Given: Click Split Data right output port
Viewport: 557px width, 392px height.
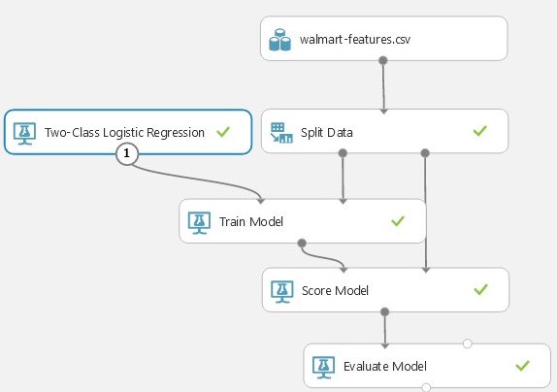Looking at the screenshot, I should [x=425, y=153].
